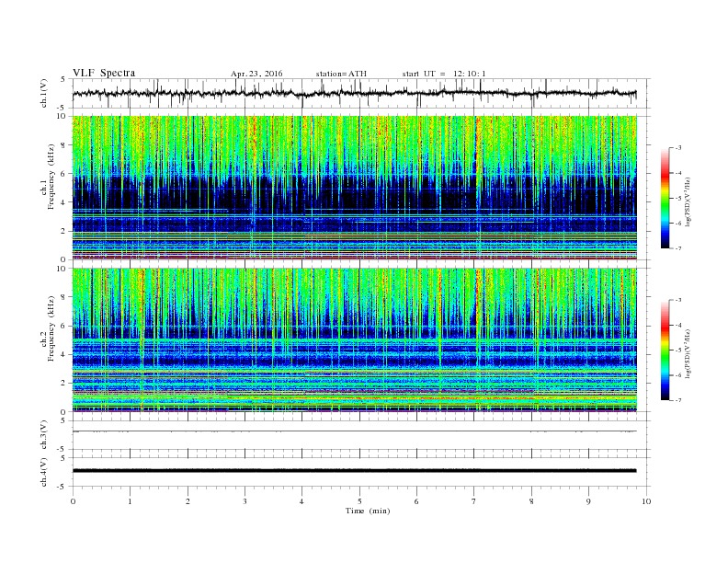
Task: Click the "6" tick on ch.2 frequency axis
Action: tap(63, 326)
